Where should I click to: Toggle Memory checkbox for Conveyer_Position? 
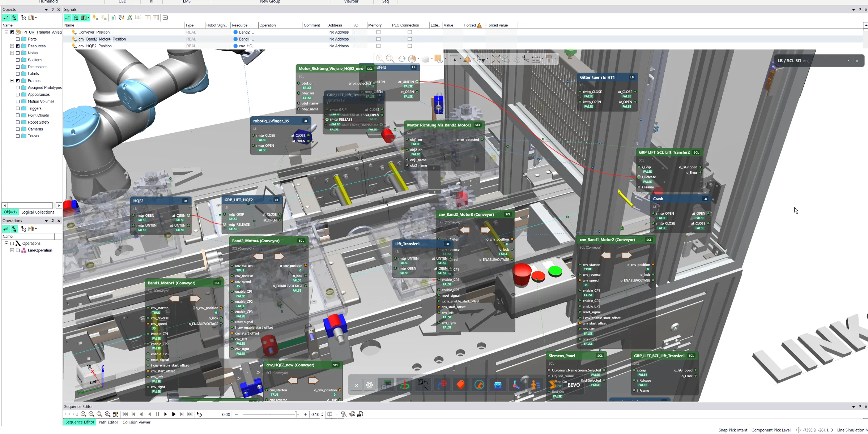coord(378,32)
